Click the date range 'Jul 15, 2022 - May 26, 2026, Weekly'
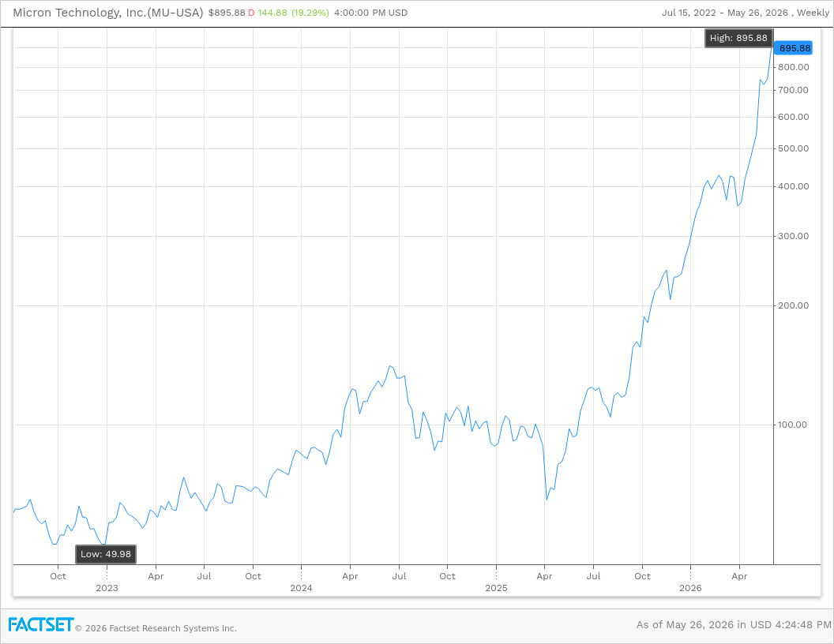Image resolution: width=834 pixels, height=644 pixels. pyautogui.click(x=746, y=13)
